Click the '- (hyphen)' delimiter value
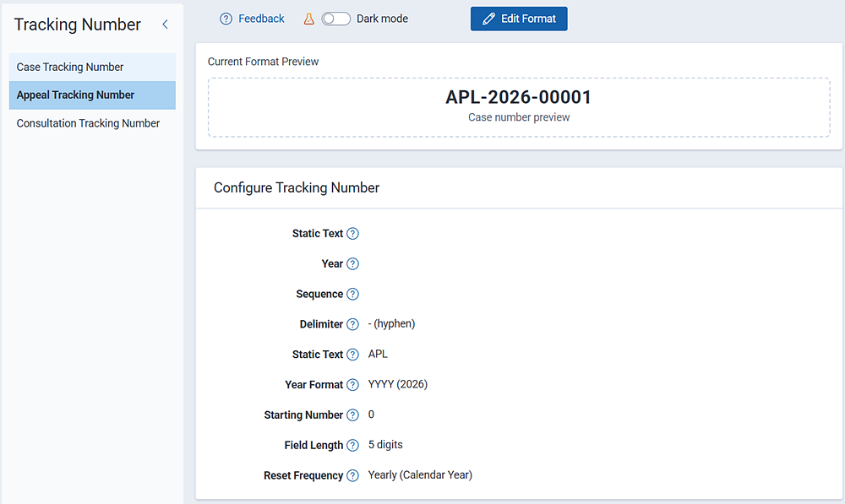845x504 pixels. (391, 323)
